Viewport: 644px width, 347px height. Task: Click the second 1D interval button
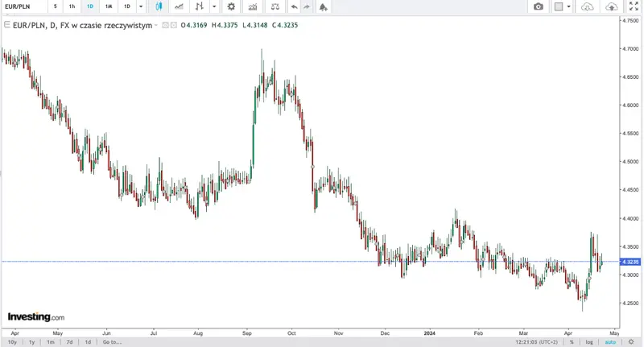(x=127, y=6)
